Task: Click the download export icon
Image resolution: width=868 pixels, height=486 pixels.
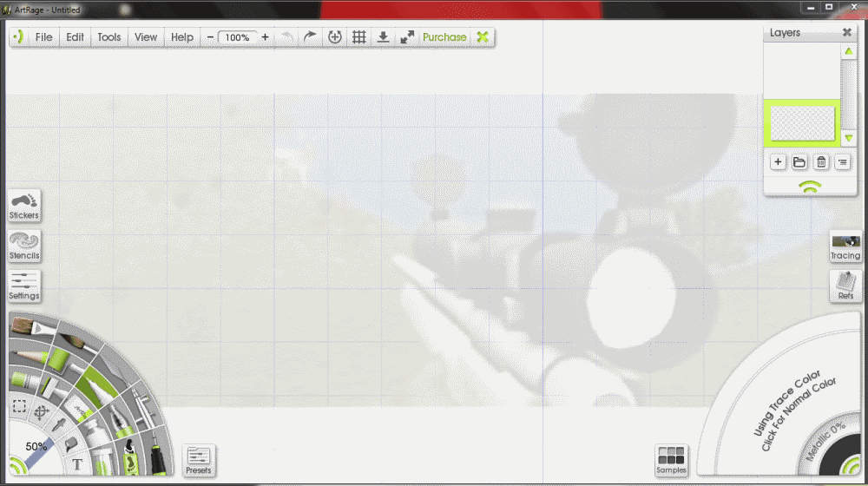Action: tap(383, 37)
